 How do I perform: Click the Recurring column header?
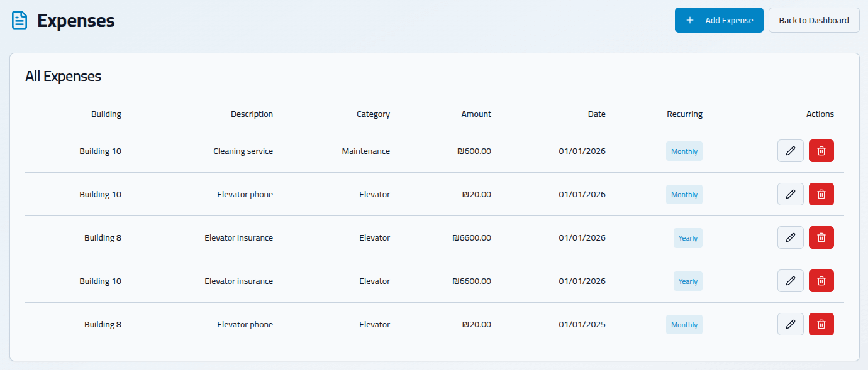[x=684, y=114]
